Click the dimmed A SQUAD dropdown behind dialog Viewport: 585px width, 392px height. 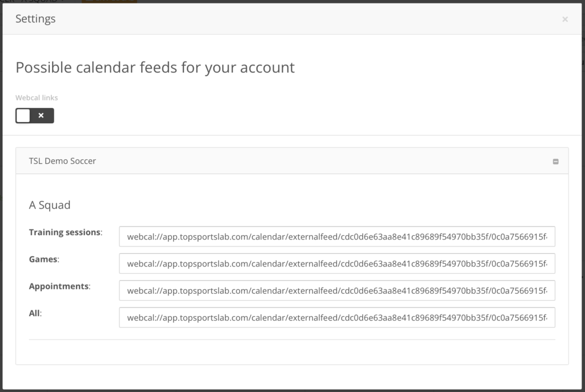(43, 1)
